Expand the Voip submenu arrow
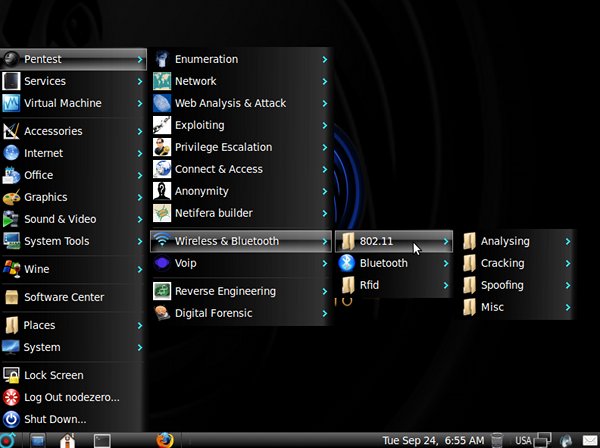The width and height of the screenshot is (600, 448). pyautogui.click(x=324, y=263)
